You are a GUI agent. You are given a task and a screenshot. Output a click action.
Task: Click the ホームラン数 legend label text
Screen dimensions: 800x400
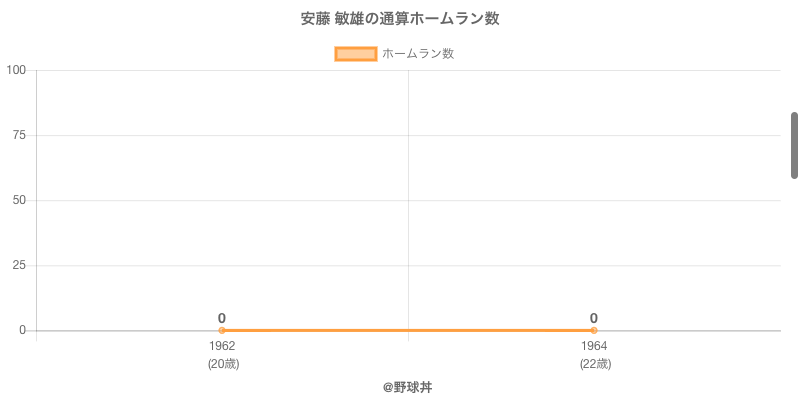click(x=418, y=54)
